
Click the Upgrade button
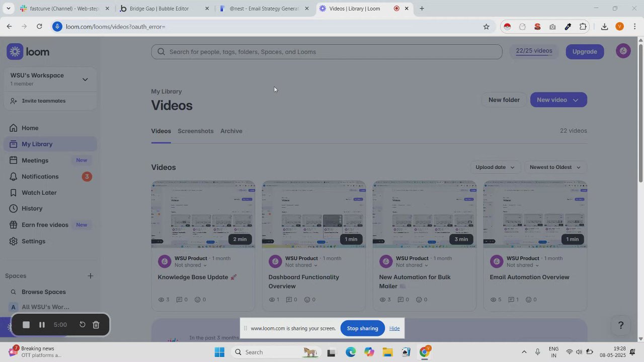point(585,52)
